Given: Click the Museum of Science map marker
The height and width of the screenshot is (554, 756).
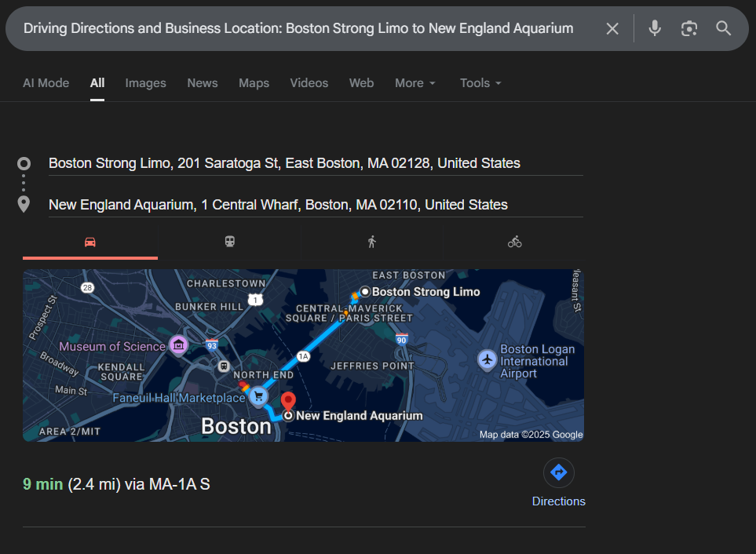Looking at the screenshot, I should 179,345.
